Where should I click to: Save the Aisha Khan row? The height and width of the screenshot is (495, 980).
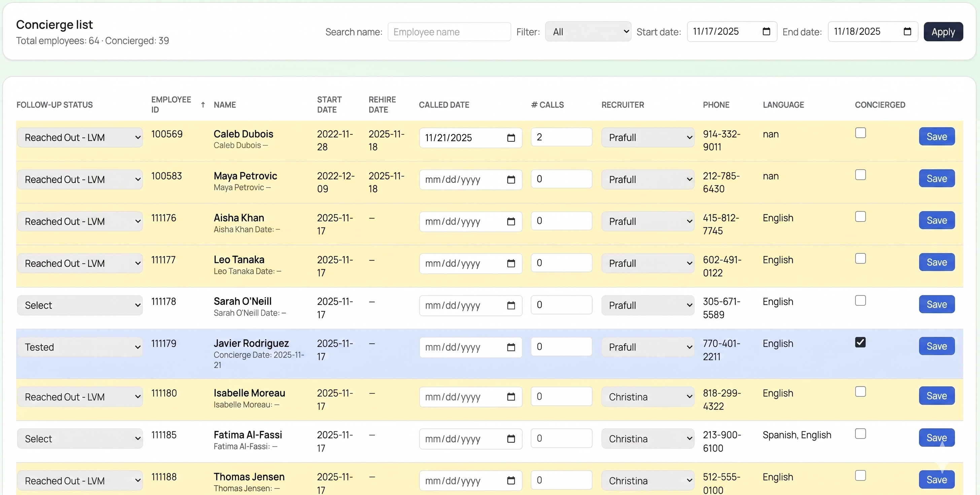coord(937,220)
